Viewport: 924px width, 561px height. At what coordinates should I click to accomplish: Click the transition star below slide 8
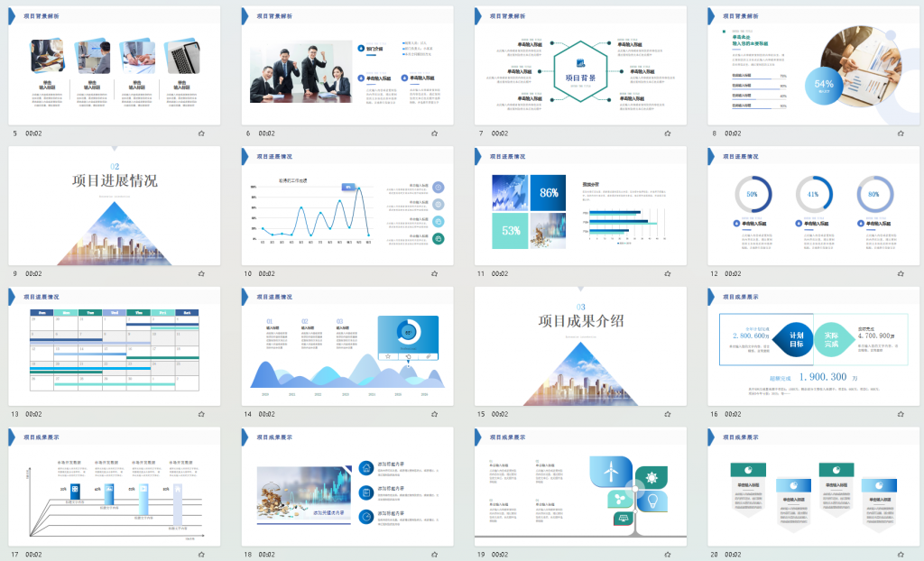point(900,133)
